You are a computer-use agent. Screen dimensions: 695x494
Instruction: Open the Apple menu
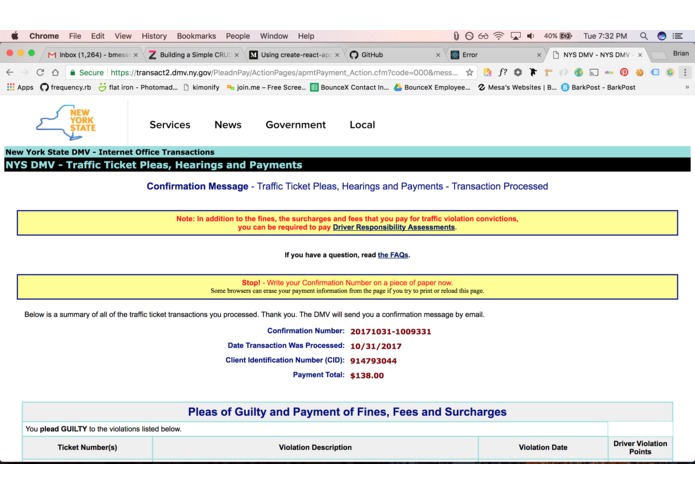[x=15, y=36]
